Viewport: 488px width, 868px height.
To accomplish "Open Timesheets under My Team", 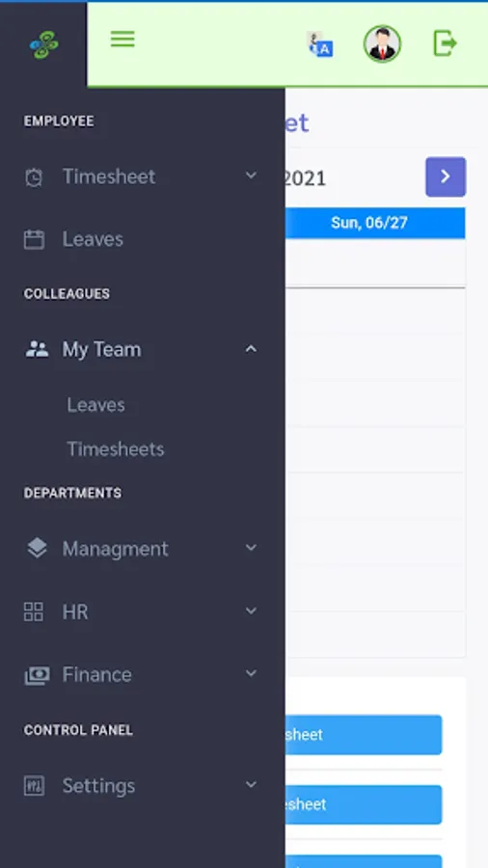I will pos(116,448).
